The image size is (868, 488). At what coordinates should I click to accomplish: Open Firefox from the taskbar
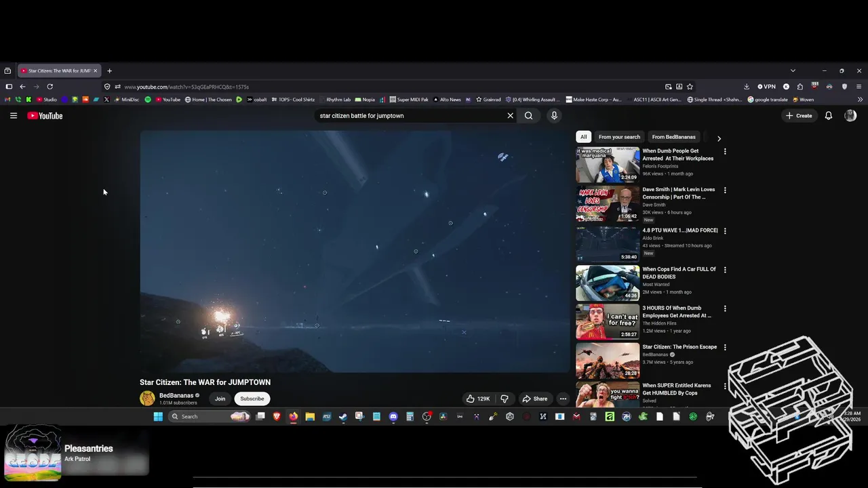(294, 417)
